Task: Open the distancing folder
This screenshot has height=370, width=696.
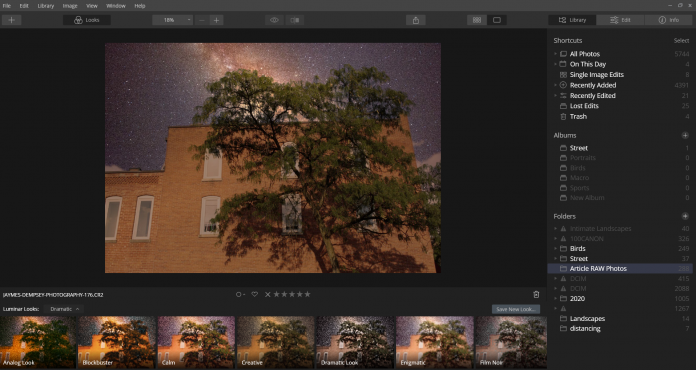Action: [x=585, y=329]
